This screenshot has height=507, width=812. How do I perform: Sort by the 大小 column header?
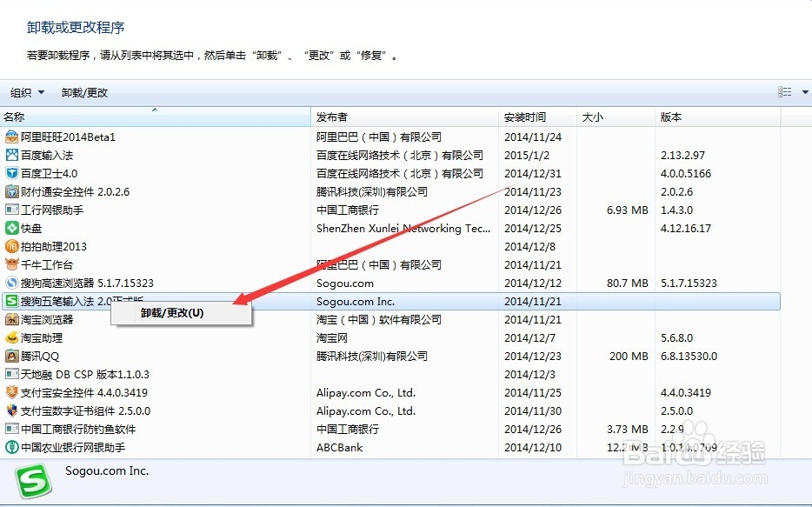[x=616, y=117]
